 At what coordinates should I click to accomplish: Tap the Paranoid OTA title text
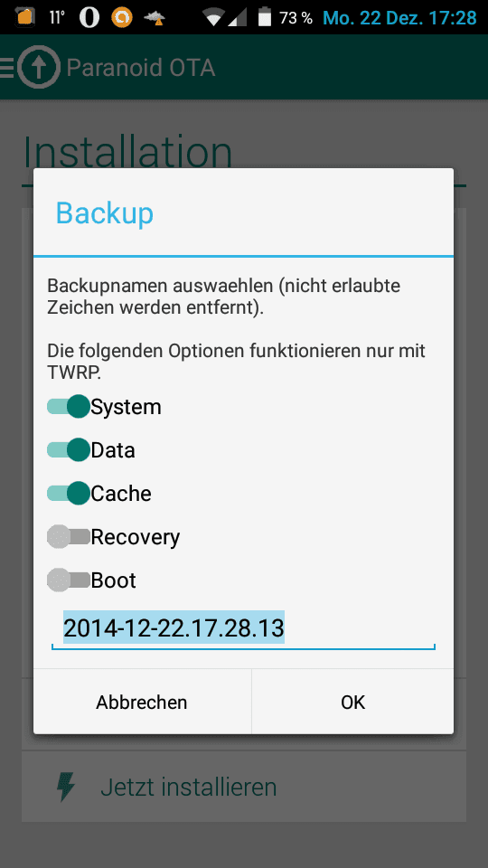tap(141, 68)
